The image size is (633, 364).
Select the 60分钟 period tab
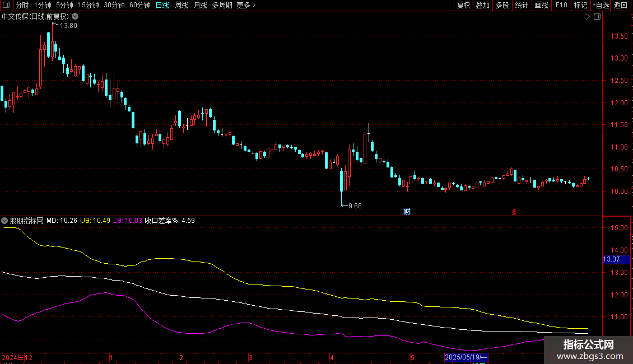[x=139, y=5]
